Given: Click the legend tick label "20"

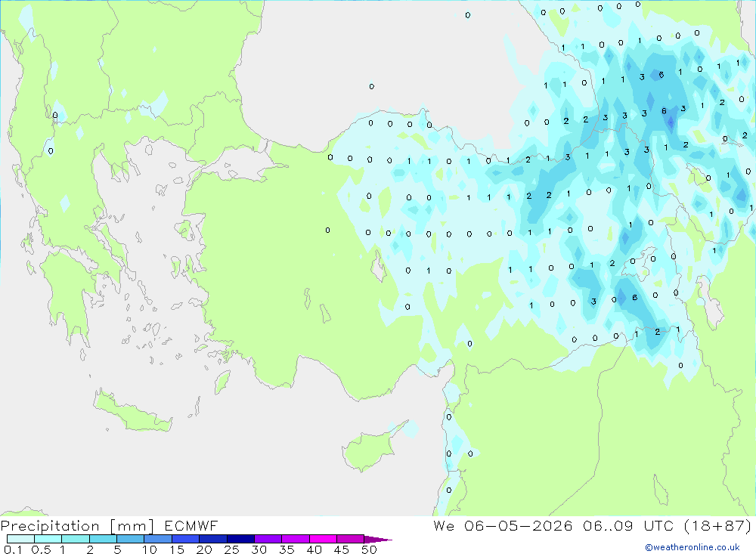Looking at the screenshot, I should coord(204,549).
